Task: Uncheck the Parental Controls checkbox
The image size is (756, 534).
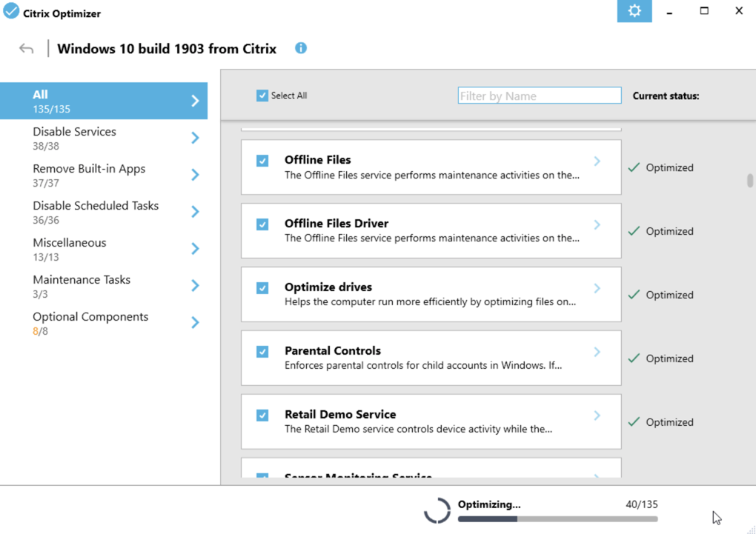Action: pos(262,351)
